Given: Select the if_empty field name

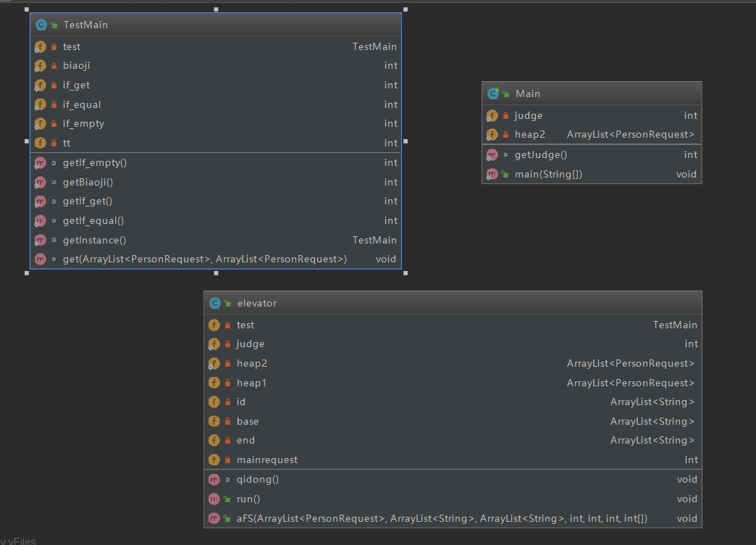Looking at the screenshot, I should [83, 124].
